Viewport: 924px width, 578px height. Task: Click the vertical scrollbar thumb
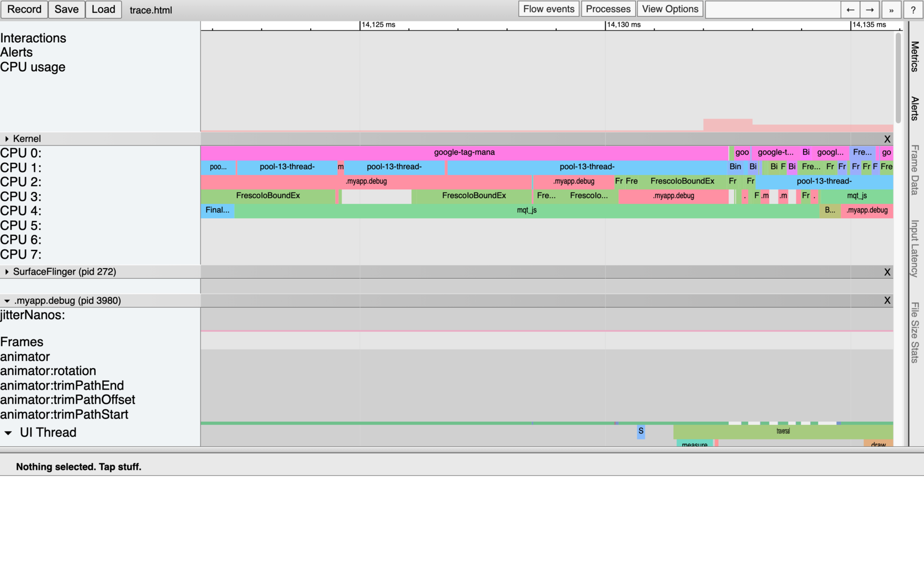point(898,78)
